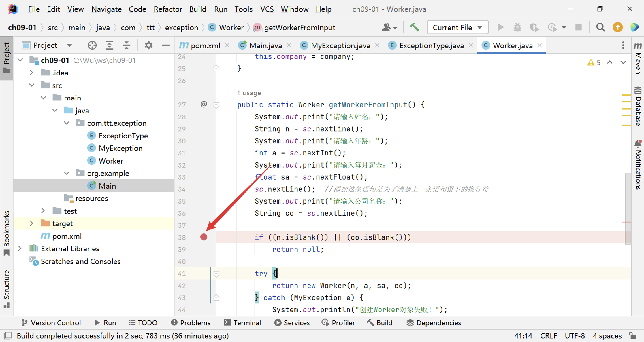This screenshot has width=644, height=342.
Task: Click the CRLF line separator widget
Action: tap(548, 336)
